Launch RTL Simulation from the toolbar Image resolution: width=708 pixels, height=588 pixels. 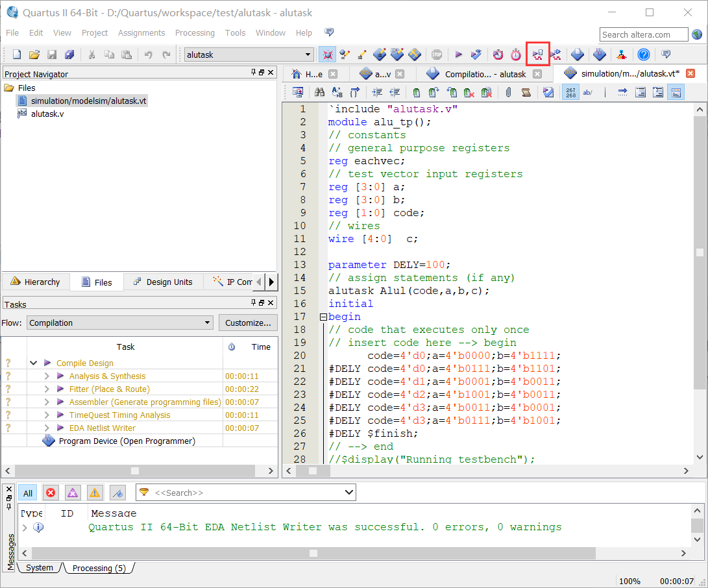537,55
